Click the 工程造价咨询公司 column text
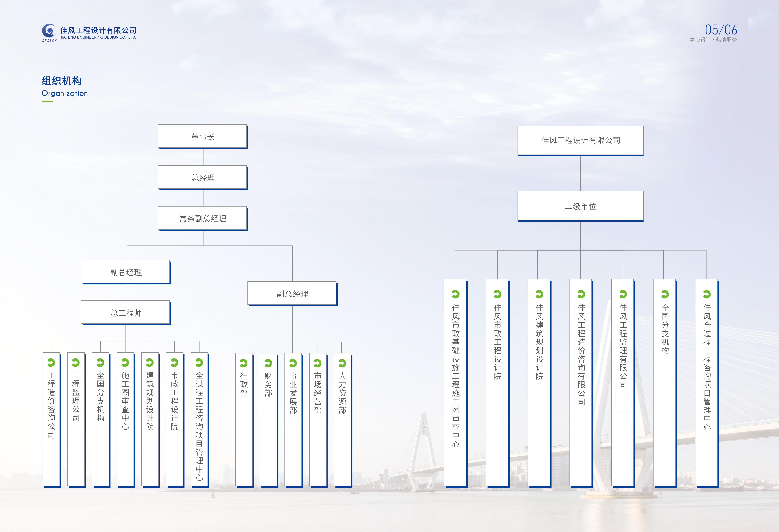The width and height of the screenshot is (779, 532). click(51, 405)
